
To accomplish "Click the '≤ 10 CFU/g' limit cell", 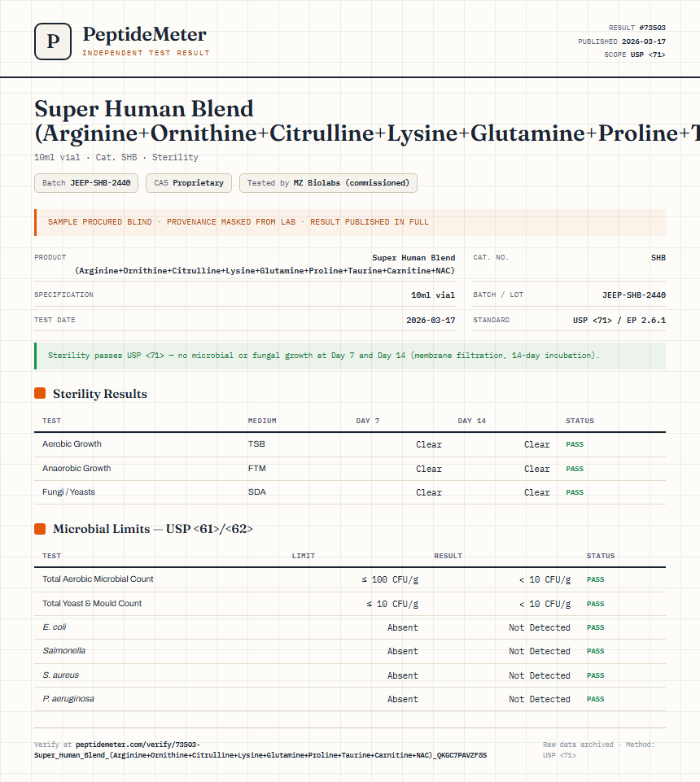I will [392, 604].
